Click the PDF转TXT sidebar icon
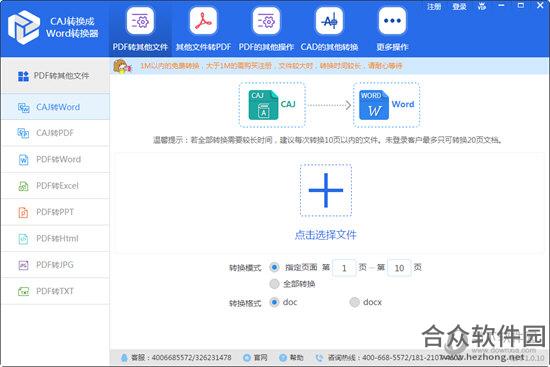 pos(24,291)
